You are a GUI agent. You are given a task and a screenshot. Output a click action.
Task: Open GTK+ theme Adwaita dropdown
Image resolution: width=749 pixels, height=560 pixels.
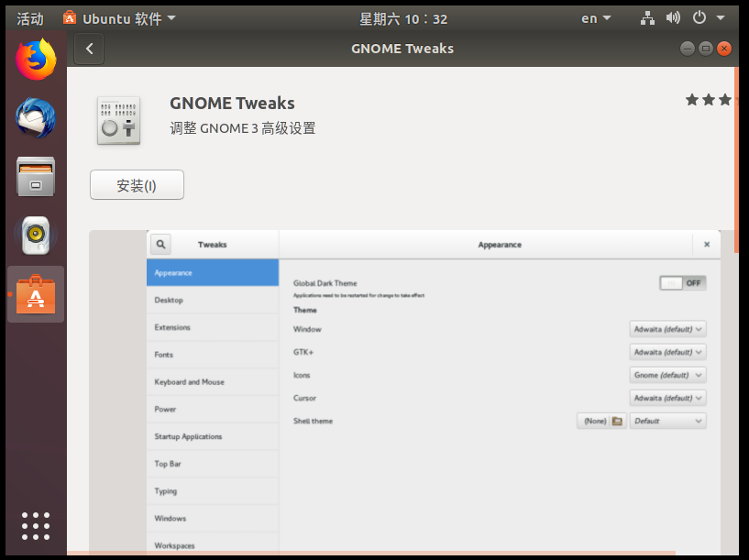667,352
